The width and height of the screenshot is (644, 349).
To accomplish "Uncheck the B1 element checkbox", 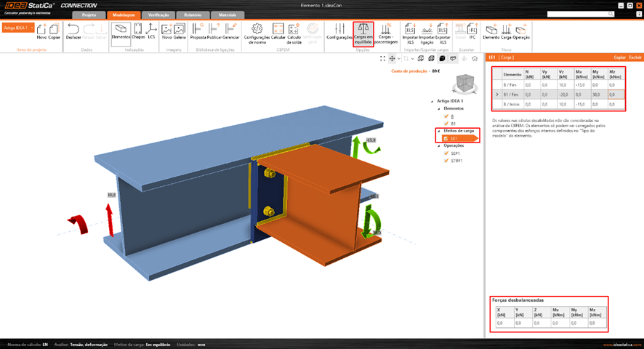I will pos(446,124).
